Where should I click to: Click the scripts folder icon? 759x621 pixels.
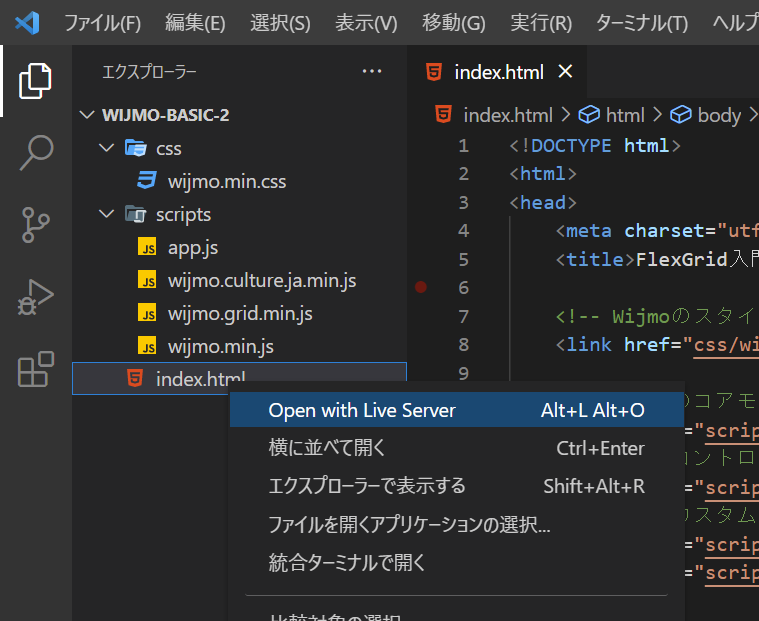136,214
